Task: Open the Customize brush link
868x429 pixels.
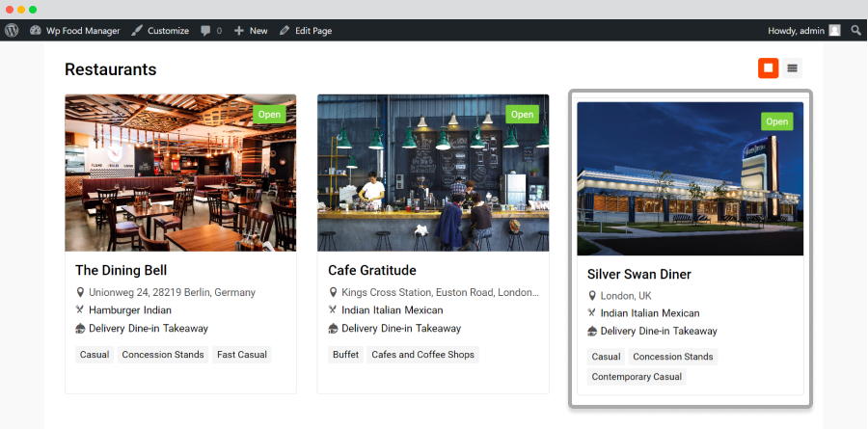Action: pyautogui.click(x=160, y=31)
